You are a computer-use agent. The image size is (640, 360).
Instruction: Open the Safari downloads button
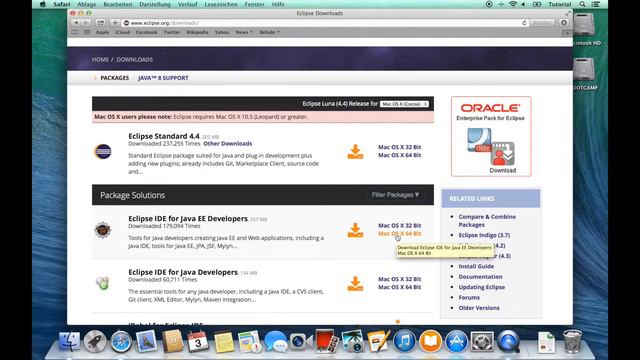564,23
